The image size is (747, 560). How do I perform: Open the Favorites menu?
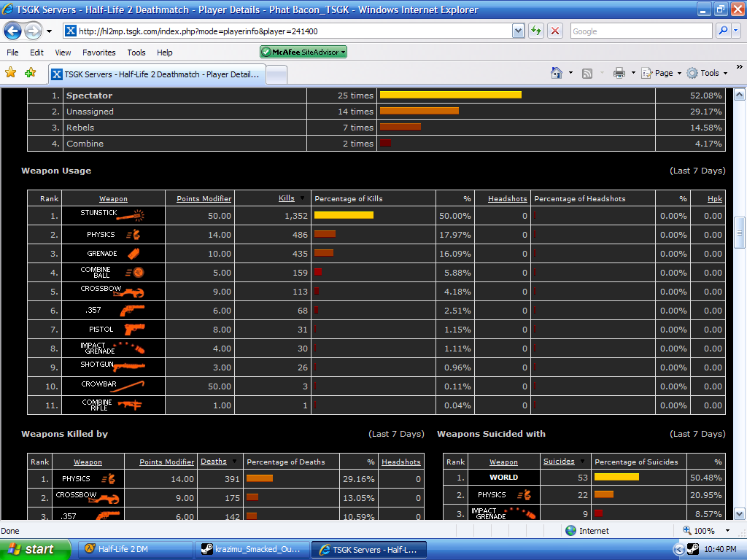99,52
